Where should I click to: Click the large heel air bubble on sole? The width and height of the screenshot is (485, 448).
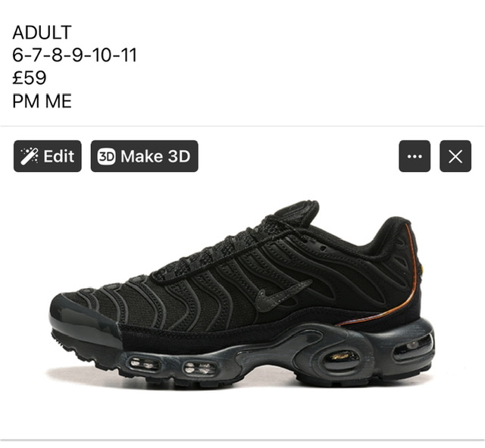pyautogui.click(x=340, y=357)
